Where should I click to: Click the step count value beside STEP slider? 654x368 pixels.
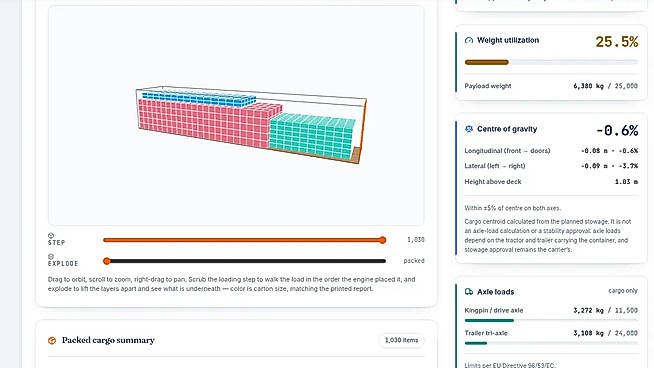(416, 240)
